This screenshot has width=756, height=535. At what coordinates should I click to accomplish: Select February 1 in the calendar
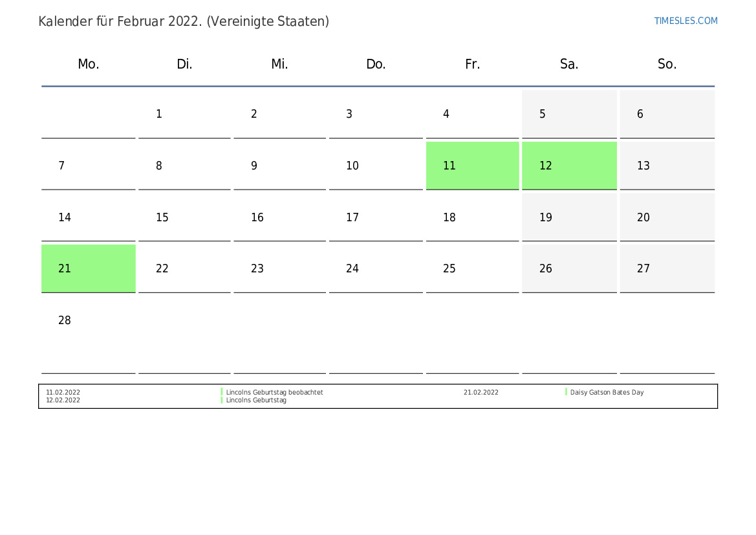click(x=184, y=114)
